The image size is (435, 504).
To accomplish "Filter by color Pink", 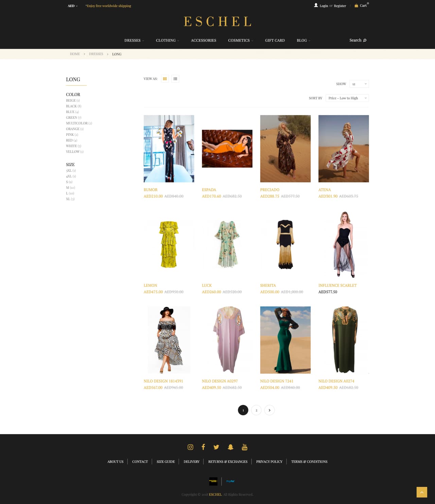I will coord(72,135).
